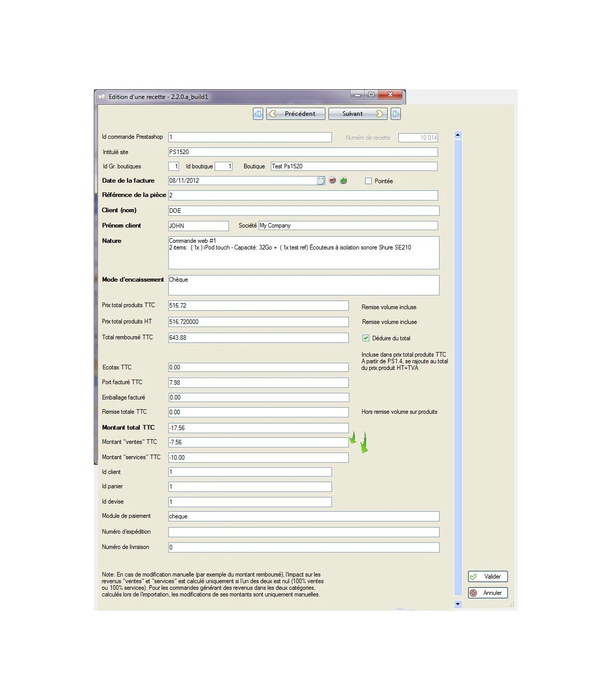
Task: Click the Id devise field
Action: coord(250,502)
